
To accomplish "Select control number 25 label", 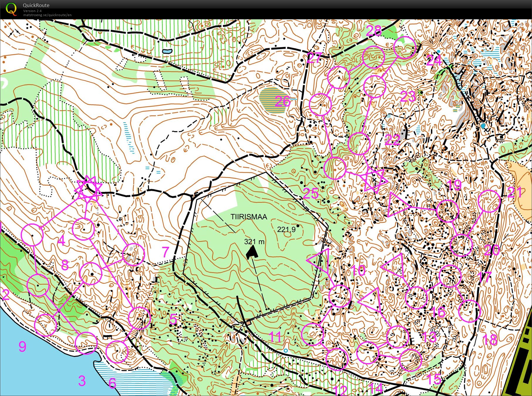I will 311,193.
